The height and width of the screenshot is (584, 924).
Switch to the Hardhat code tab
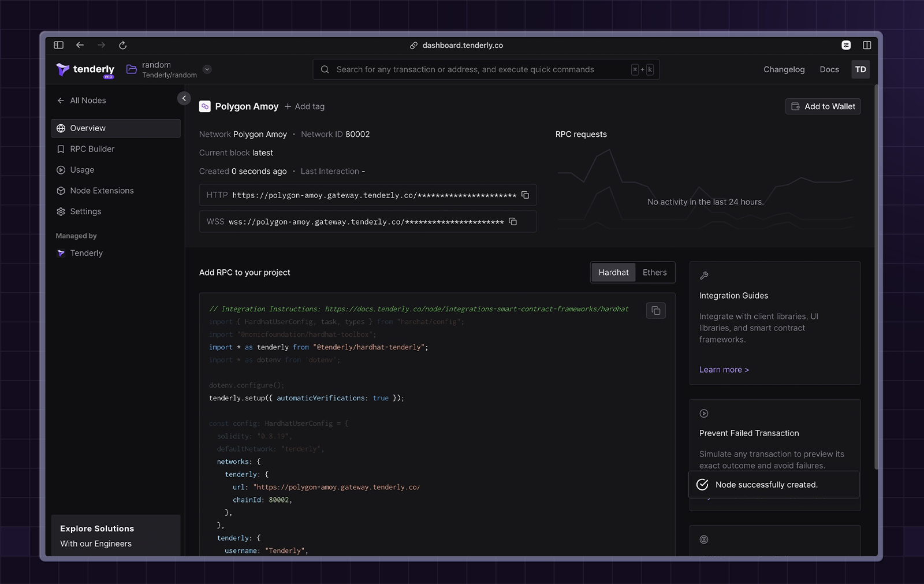(613, 273)
